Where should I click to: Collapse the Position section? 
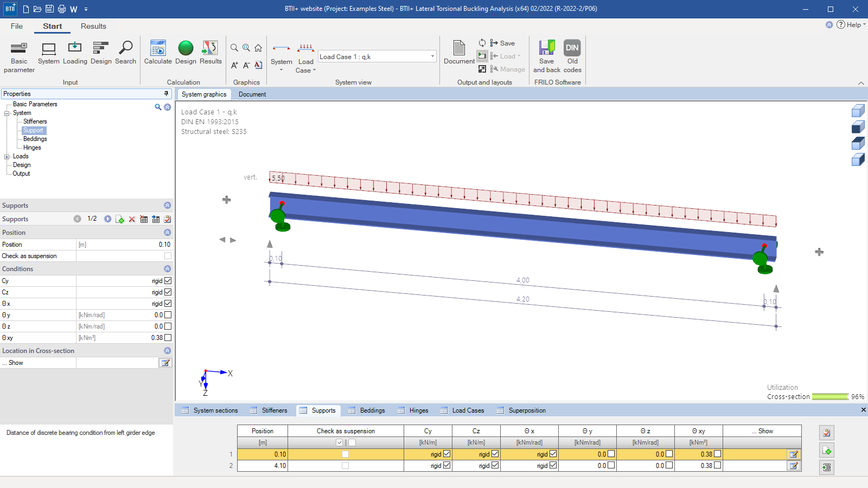pyautogui.click(x=167, y=233)
